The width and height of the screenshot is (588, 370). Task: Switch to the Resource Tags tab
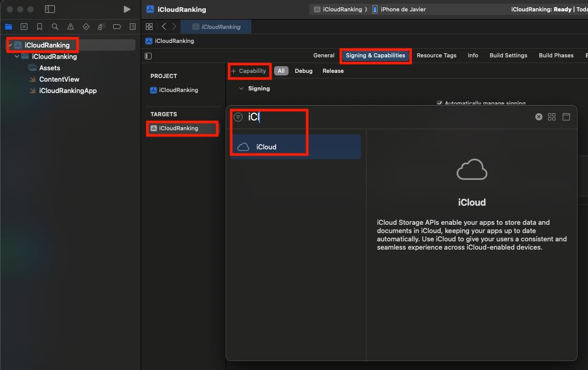(x=436, y=55)
